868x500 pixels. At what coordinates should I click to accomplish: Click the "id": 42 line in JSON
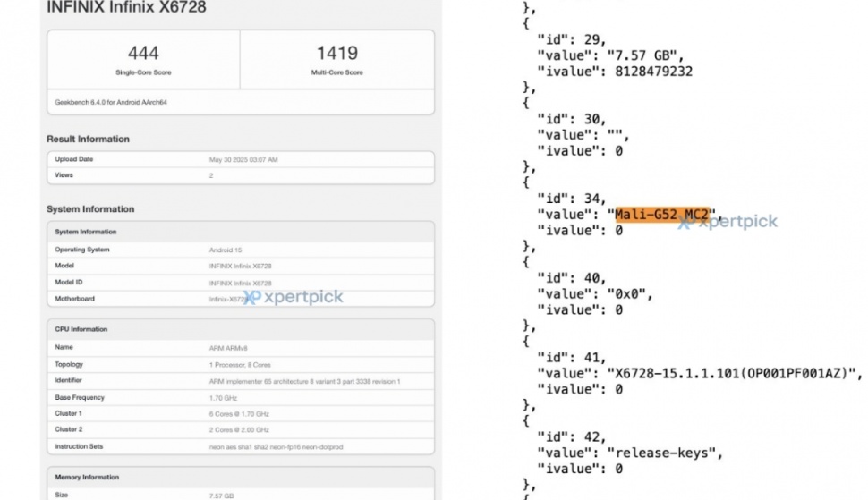(x=571, y=437)
